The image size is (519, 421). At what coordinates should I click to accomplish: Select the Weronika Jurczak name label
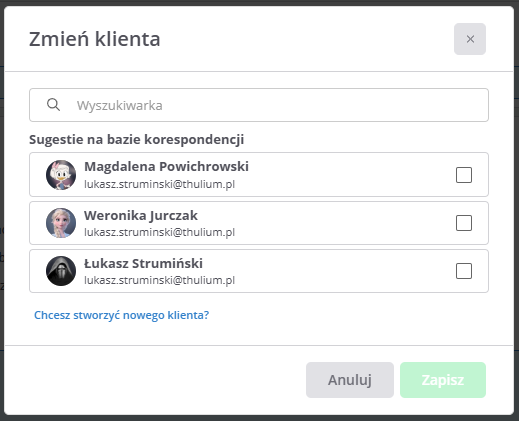pos(141,215)
